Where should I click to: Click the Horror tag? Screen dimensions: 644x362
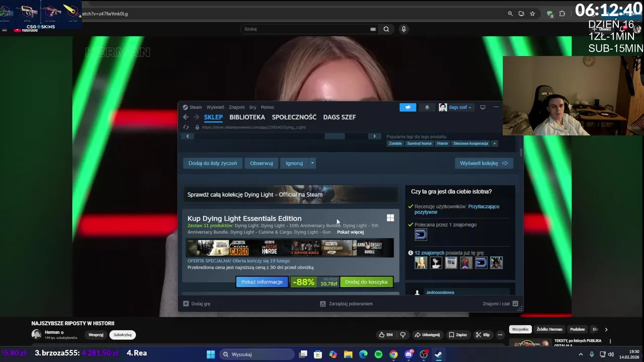[442, 143]
